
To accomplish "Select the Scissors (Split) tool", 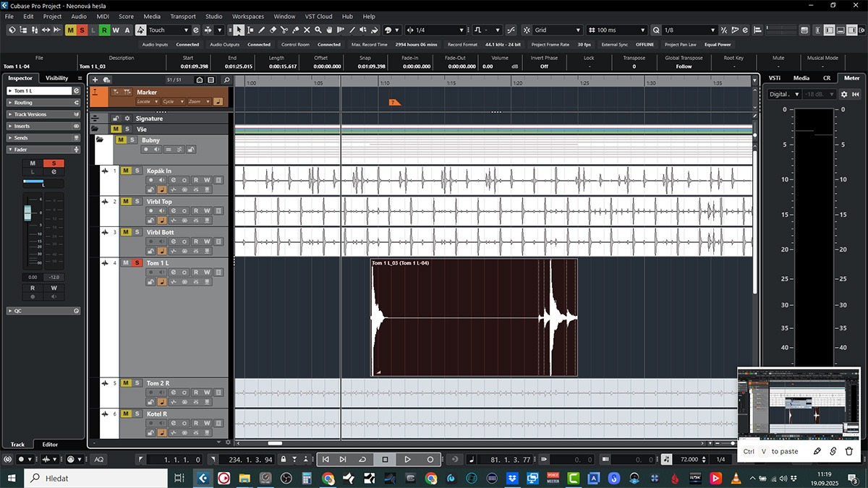I will coord(284,30).
